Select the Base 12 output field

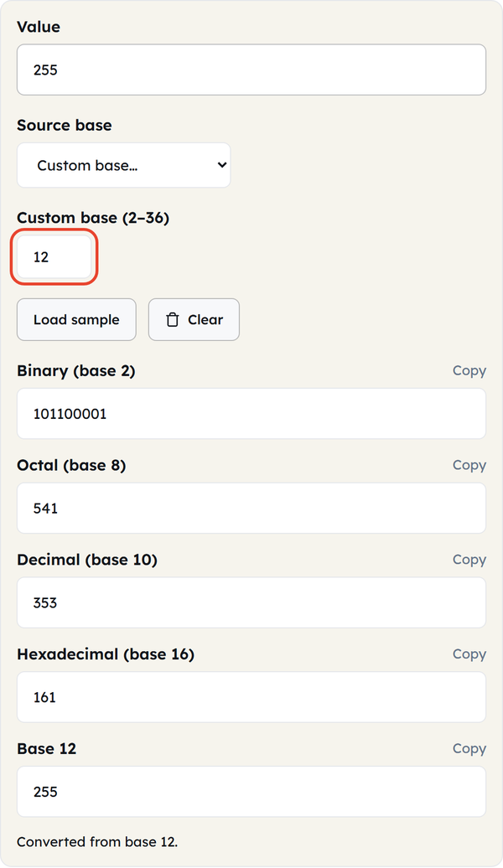pyautogui.click(x=251, y=792)
